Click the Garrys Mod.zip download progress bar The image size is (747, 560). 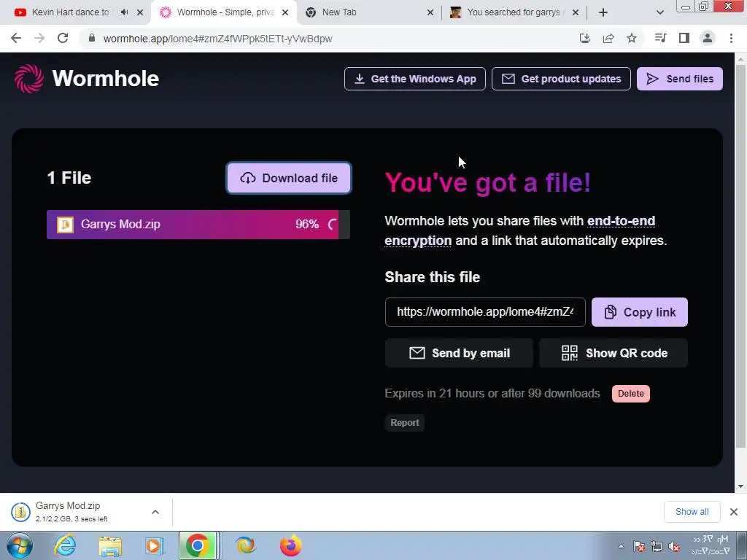(198, 225)
